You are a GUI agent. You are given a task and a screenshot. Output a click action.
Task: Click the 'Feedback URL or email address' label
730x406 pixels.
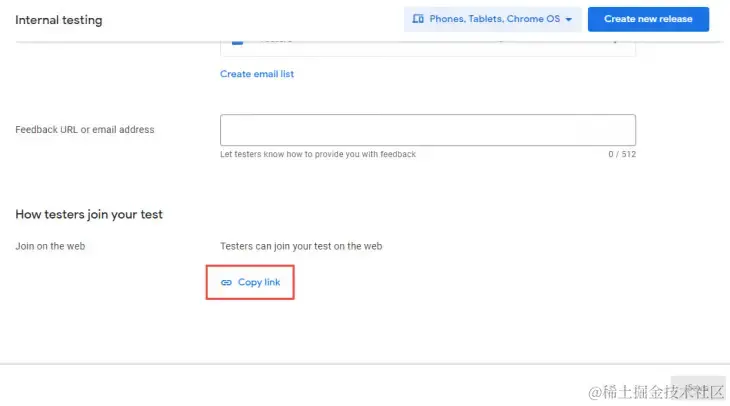pyautogui.click(x=85, y=130)
